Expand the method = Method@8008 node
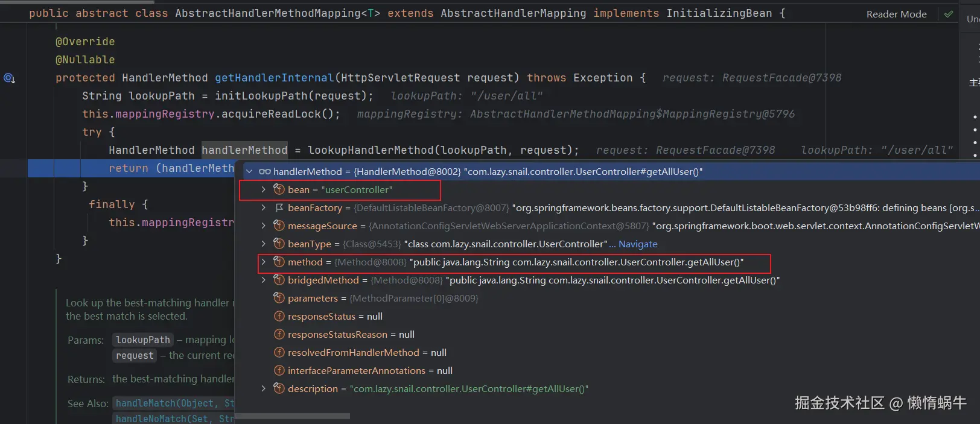Image resolution: width=980 pixels, height=424 pixels. click(264, 262)
